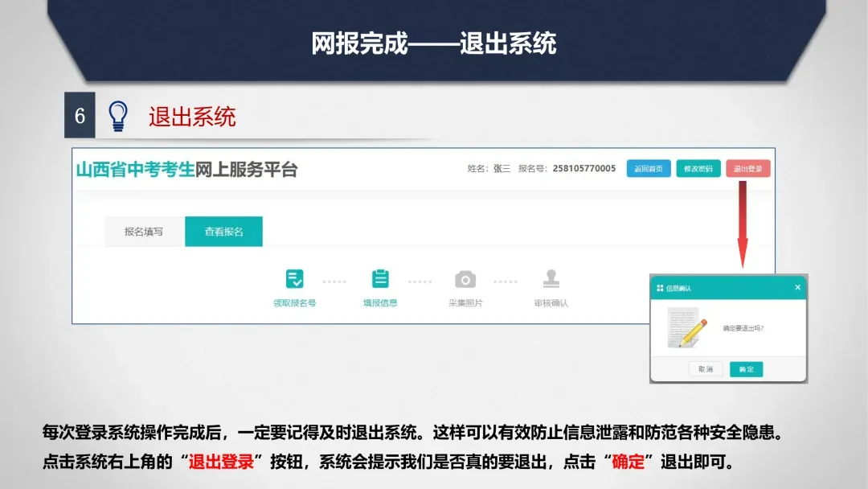Open 修改密码 to change password

698,169
